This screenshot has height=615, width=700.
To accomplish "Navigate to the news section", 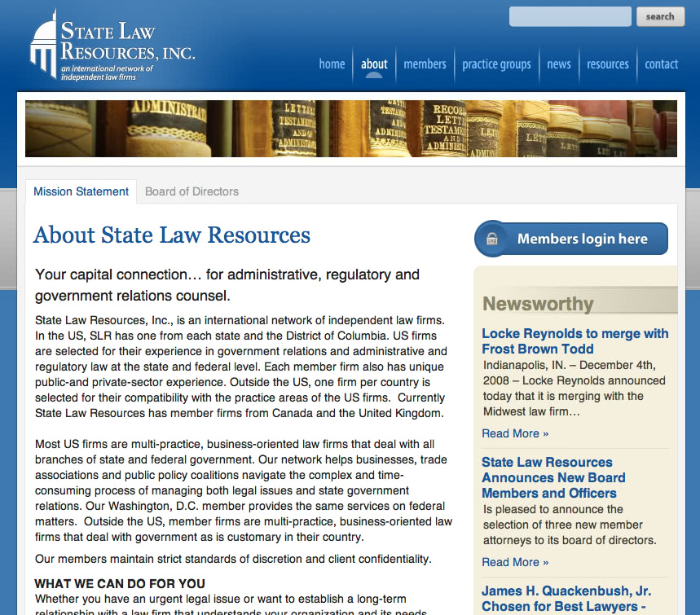I will [x=559, y=64].
